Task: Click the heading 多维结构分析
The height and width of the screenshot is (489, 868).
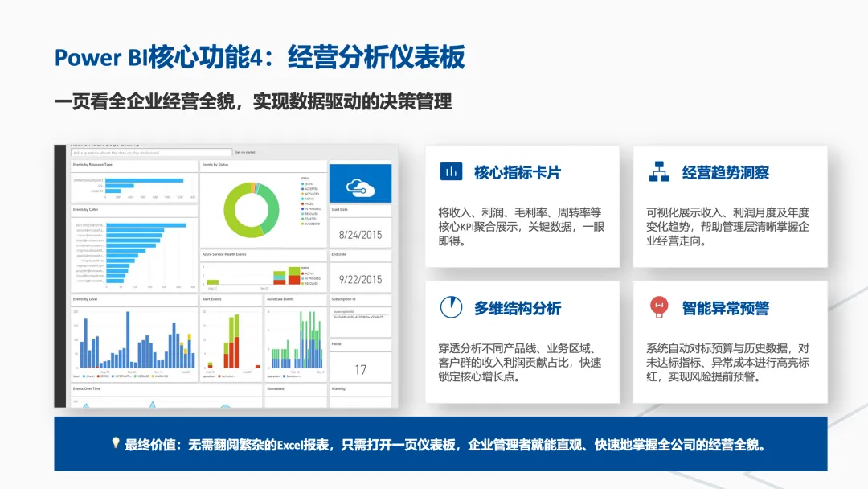Action: pos(518,308)
